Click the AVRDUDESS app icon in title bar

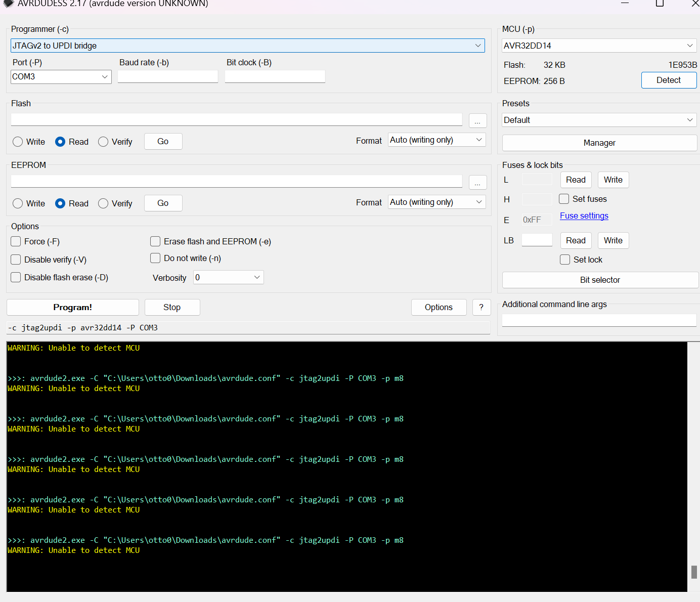coord(9,3)
